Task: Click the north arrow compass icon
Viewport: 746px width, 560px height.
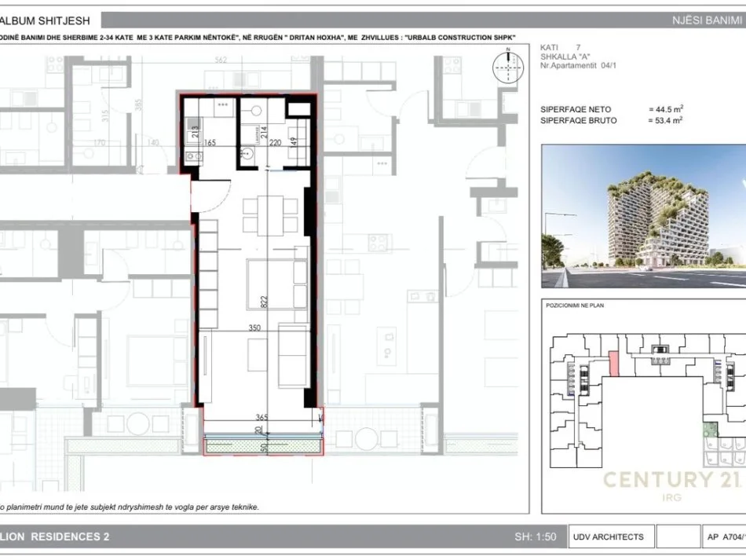Action: pos(508,67)
